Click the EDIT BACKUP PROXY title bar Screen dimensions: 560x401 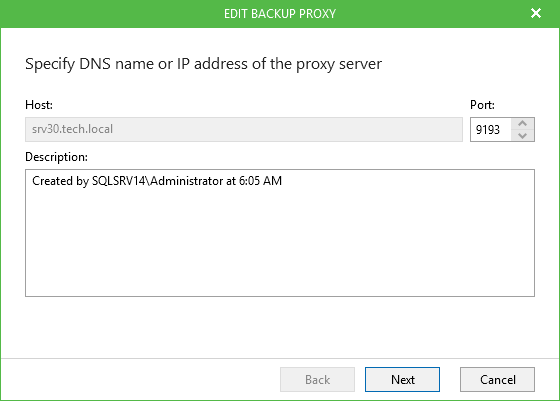[280, 14]
